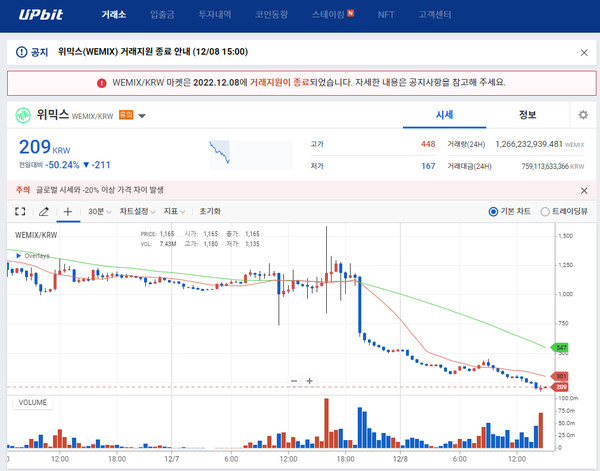
Task: Open the 스테이킹 menu
Action: click(328, 15)
